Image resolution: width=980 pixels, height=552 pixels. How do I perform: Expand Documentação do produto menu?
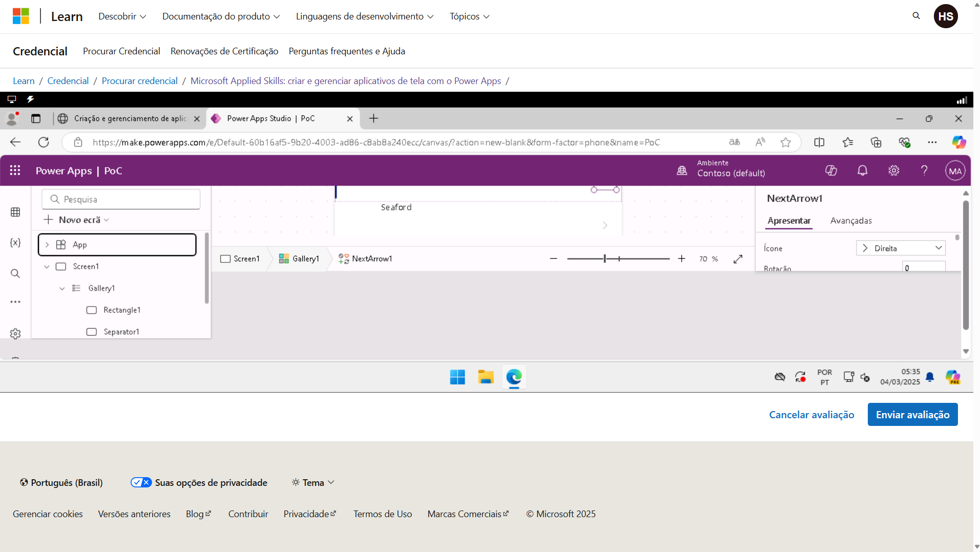coord(221,16)
